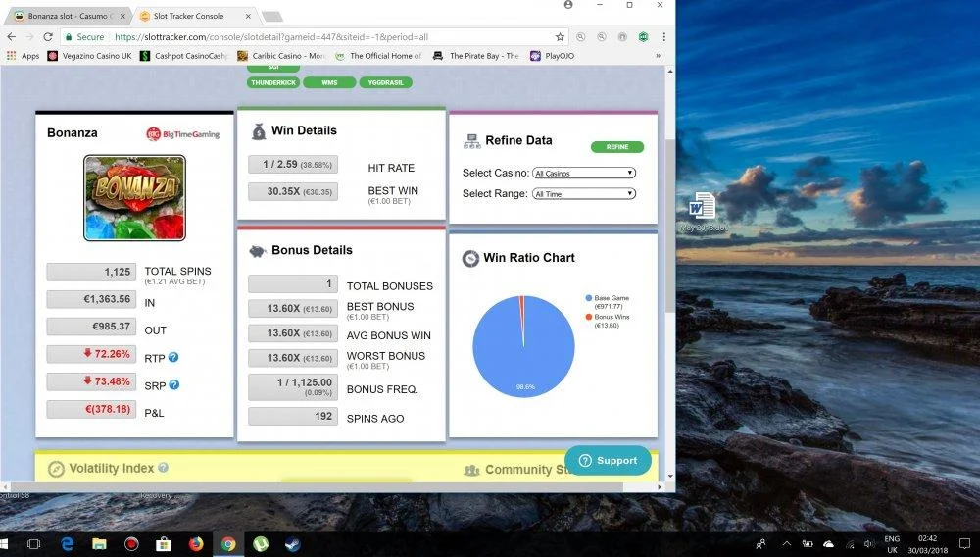Open the Cashpot Casino bookmark
The width and height of the screenshot is (980, 557).
pyautogui.click(x=183, y=56)
